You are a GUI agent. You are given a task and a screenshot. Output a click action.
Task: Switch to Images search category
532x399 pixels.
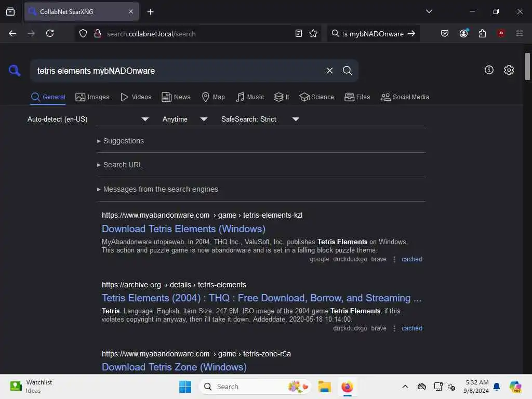(92, 97)
